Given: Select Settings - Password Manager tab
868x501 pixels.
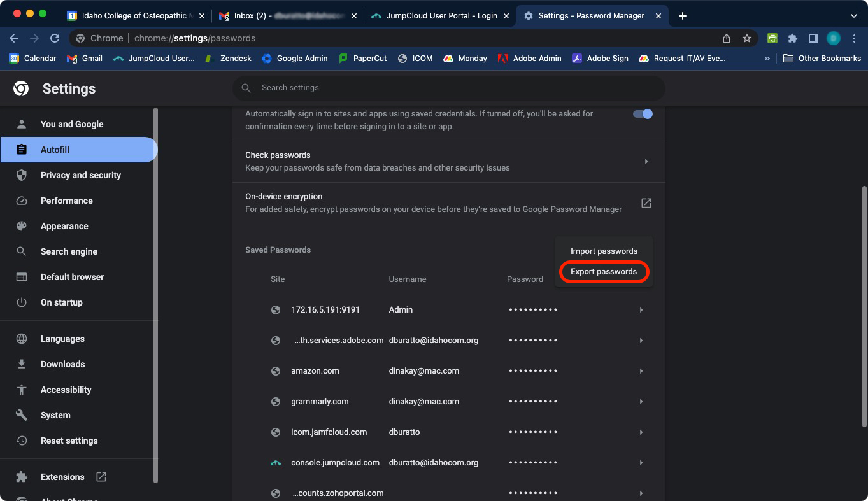Looking at the screenshot, I should click(592, 16).
